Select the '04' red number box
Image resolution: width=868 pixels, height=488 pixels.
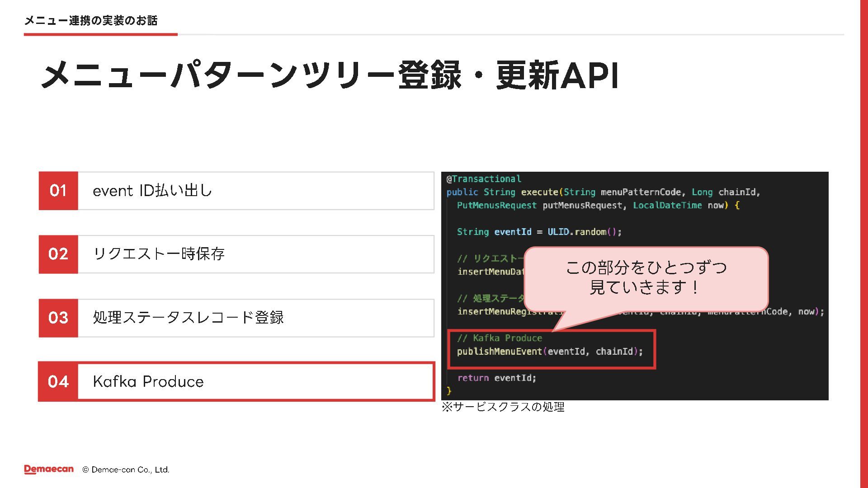click(x=58, y=381)
